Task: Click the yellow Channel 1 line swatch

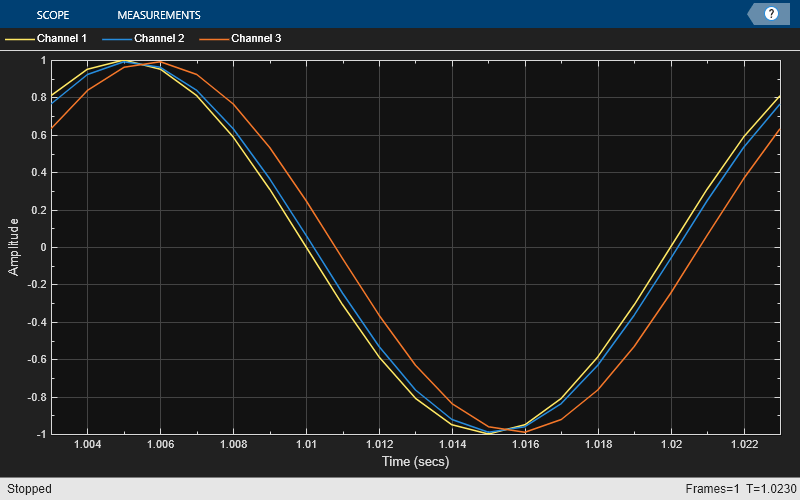Action: point(19,39)
